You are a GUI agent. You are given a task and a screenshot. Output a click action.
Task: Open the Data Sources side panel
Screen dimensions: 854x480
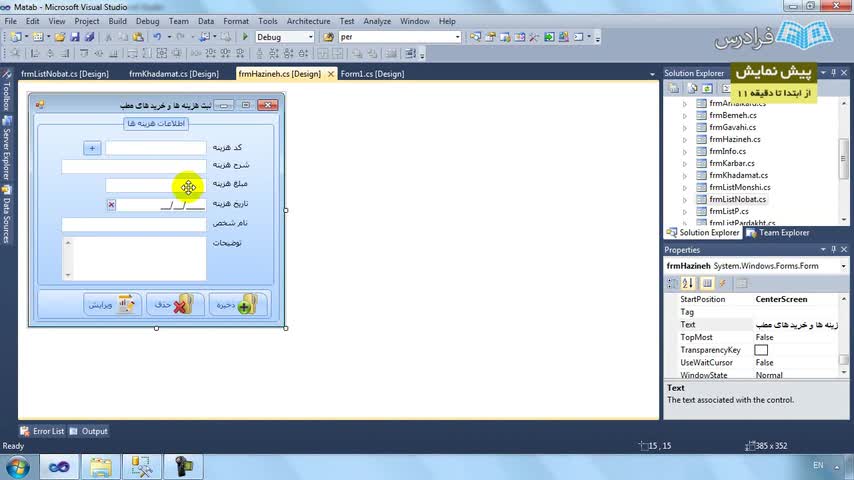[x=6, y=215]
